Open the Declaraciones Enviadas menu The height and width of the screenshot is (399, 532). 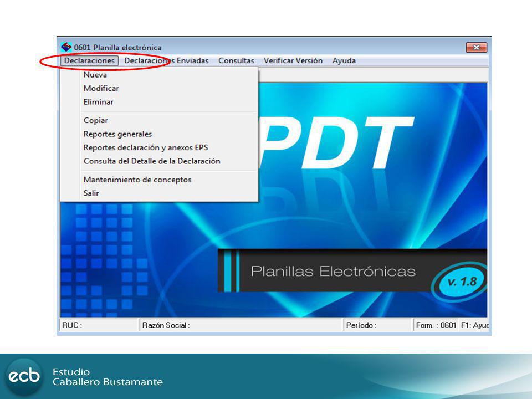[x=166, y=61]
